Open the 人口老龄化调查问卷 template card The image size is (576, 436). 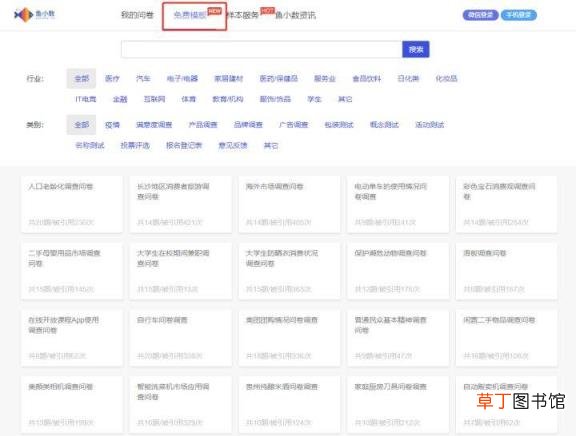click(72, 204)
